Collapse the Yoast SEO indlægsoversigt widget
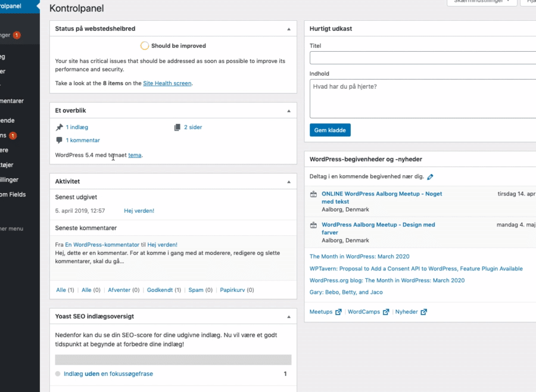Viewport: 536px width, 392px height. point(289,317)
